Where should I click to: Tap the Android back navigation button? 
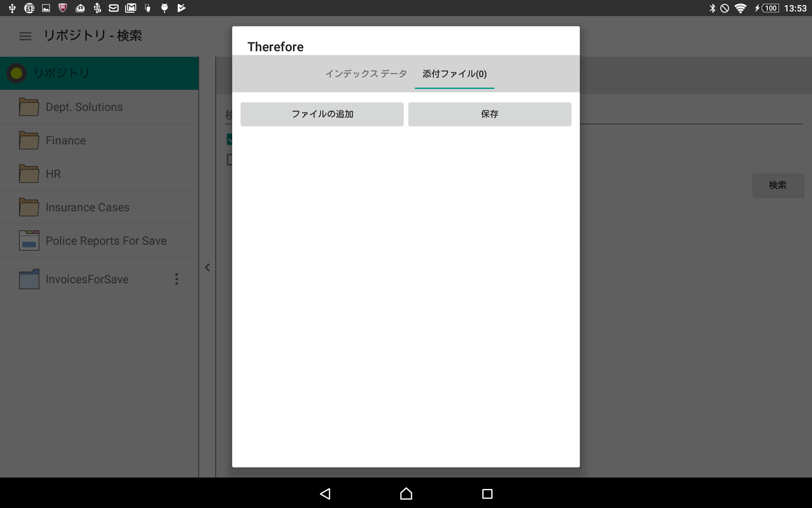pos(325,494)
